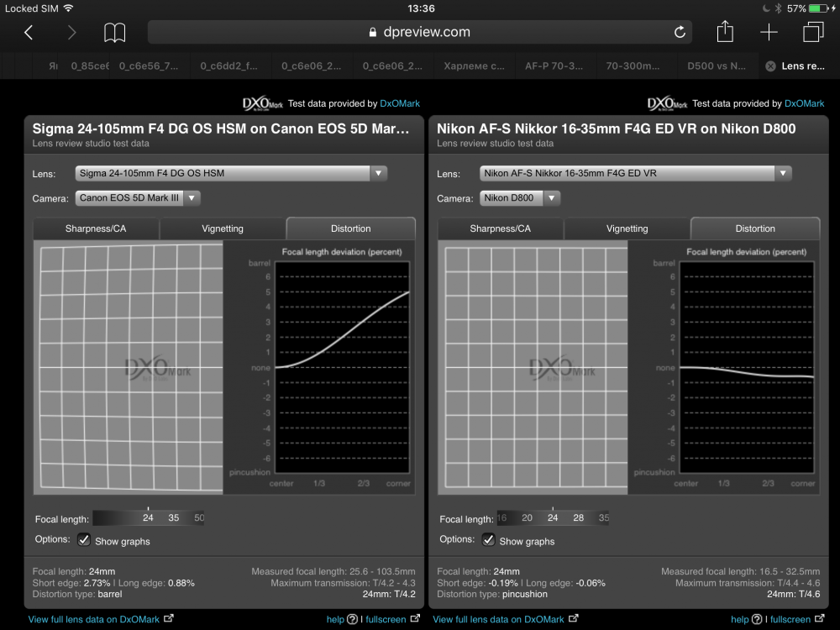The image size is (840, 630).
Task: Open fullscreen icon for Sigma panel
Action: [415, 618]
